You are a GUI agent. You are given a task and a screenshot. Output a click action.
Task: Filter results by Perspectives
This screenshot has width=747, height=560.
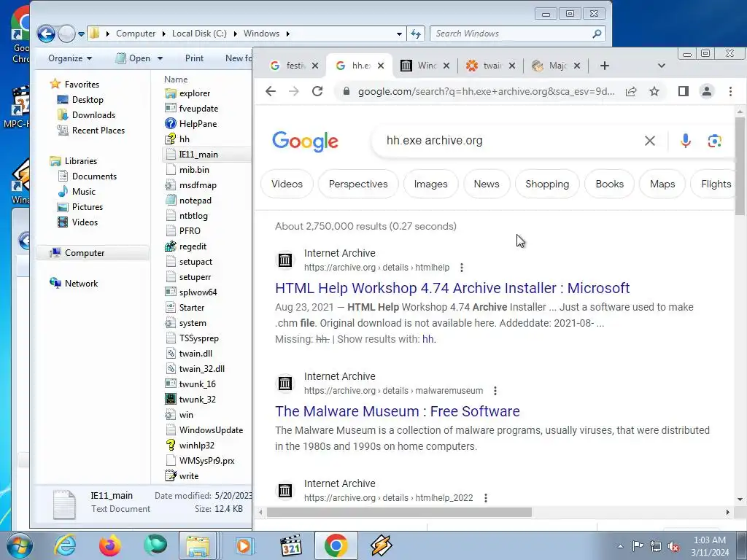[x=358, y=184]
